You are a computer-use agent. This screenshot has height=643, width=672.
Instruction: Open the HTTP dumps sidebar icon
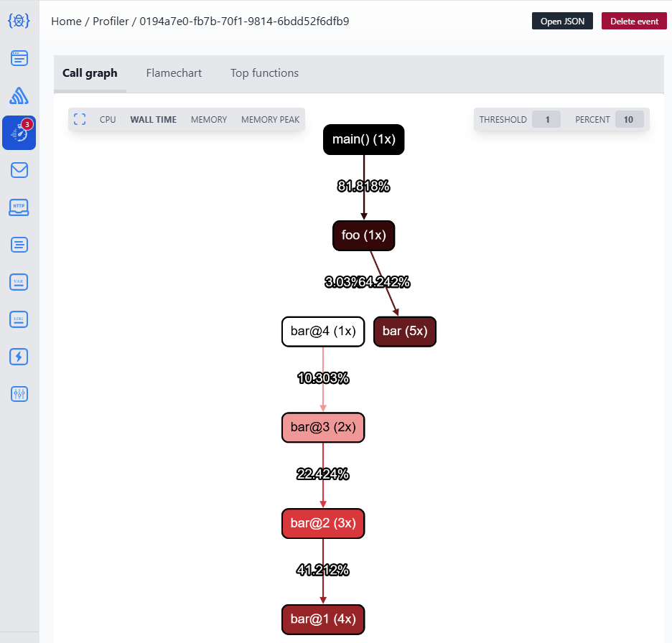[19, 207]
